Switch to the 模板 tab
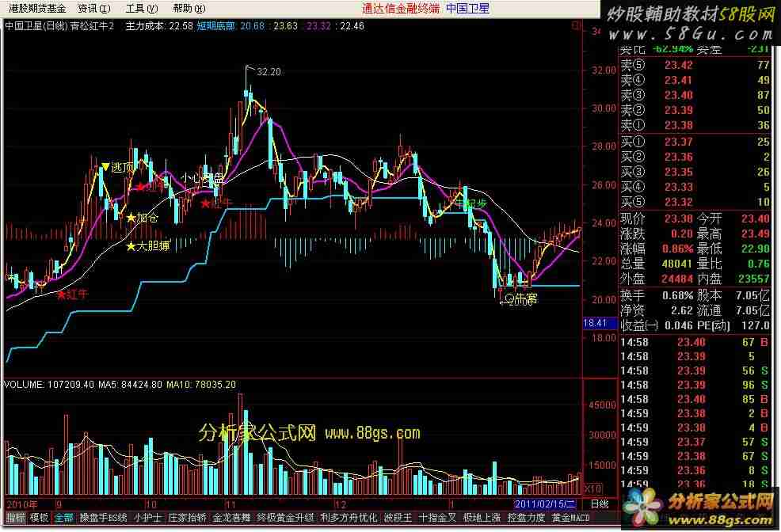 pos(39,518)
